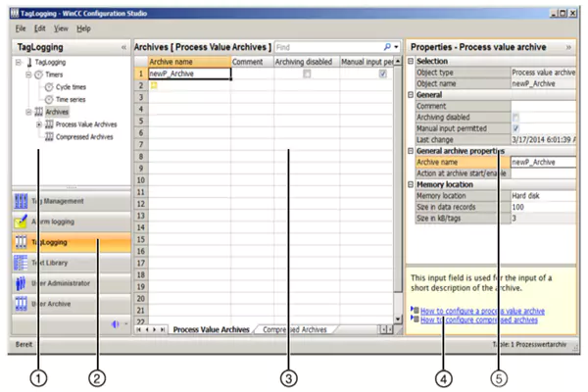Open Alarm logging editor icon
The width and height of the screenshot is (588, 392).
21,221
